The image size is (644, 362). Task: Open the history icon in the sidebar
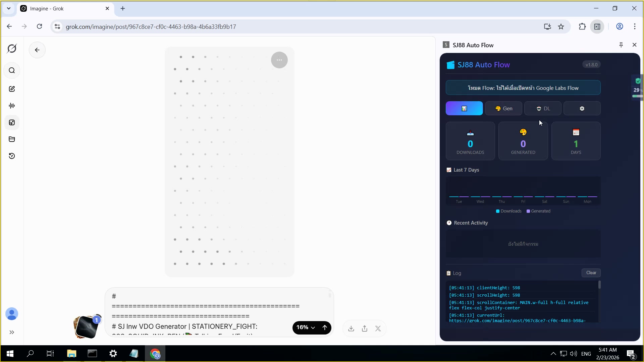(12, 156)
